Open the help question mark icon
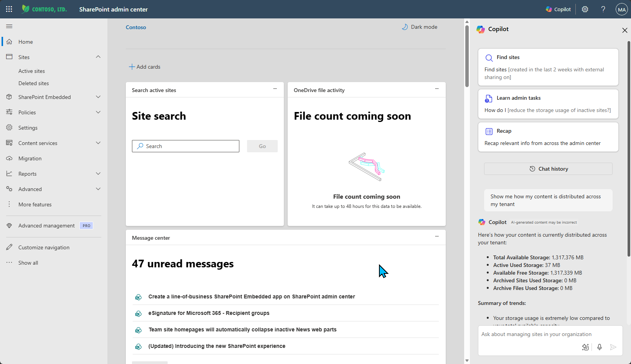 tap(603, 9)
